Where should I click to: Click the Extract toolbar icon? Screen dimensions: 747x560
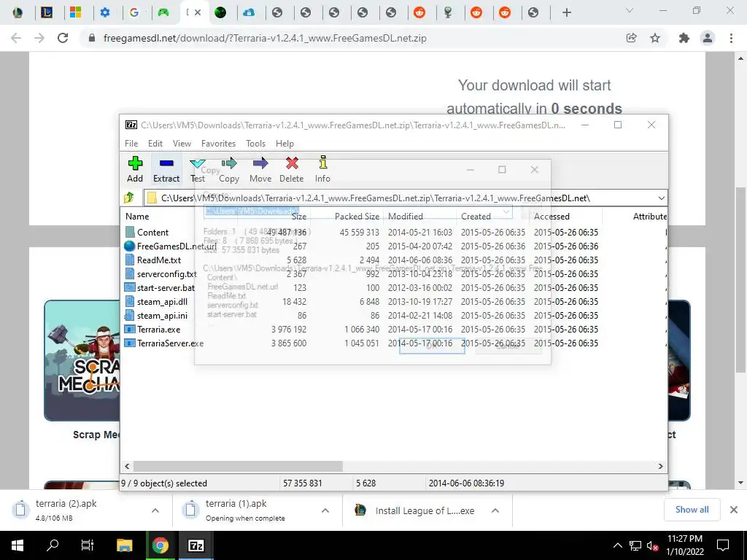coord(166,169)
